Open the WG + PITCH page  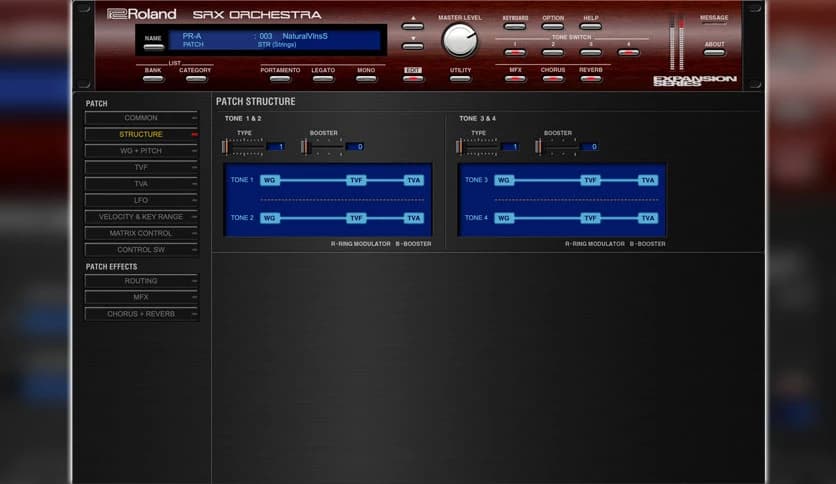pyautogui.click(x=141, y=151)
